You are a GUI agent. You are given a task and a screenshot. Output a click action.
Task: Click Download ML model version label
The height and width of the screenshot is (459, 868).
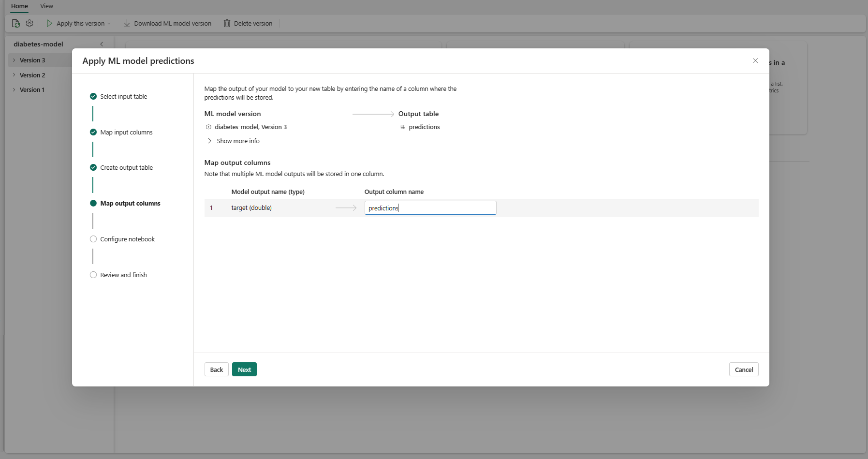coord(173,24)
